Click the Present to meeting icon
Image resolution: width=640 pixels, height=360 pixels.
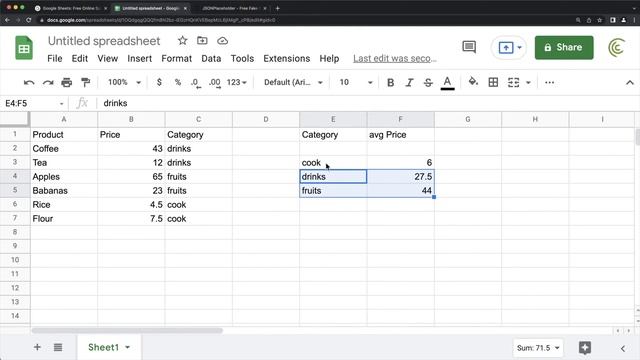506,47
